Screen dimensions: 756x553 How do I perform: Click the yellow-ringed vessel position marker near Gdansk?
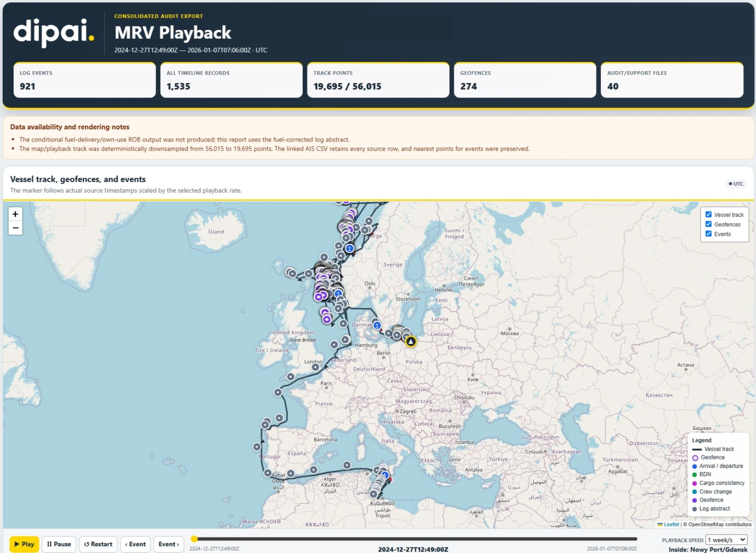click(411, 342)
